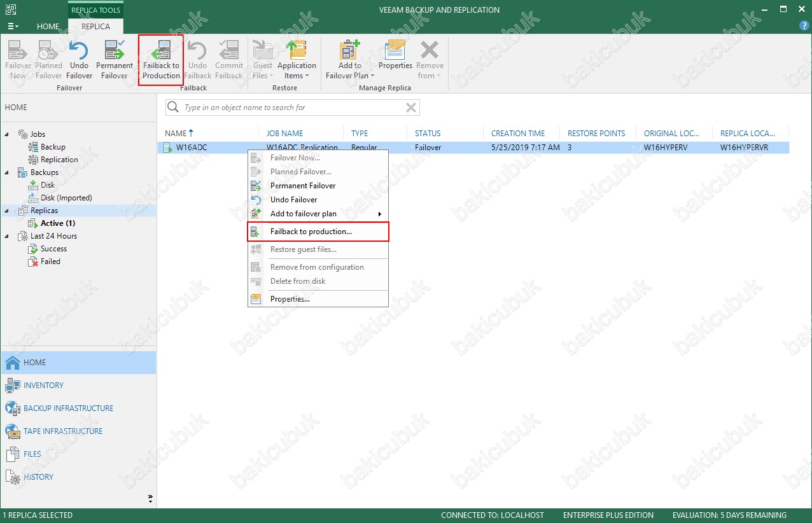Open the HOME navigation view
Viewport: 812px width, 523px height.
pyautogui.click(x=78, y=363)
